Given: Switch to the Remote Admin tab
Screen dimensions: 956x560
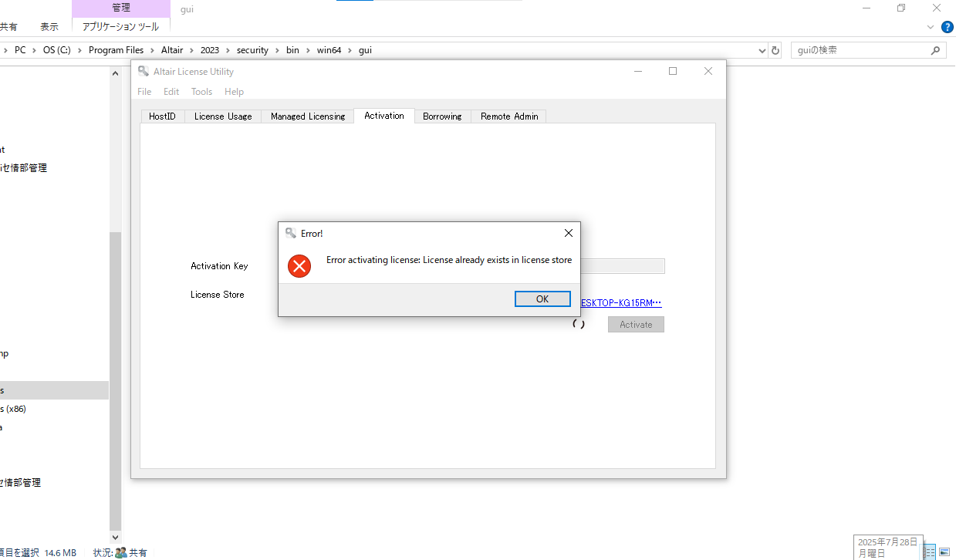Looking at the screenshot, I should [509, 116].
